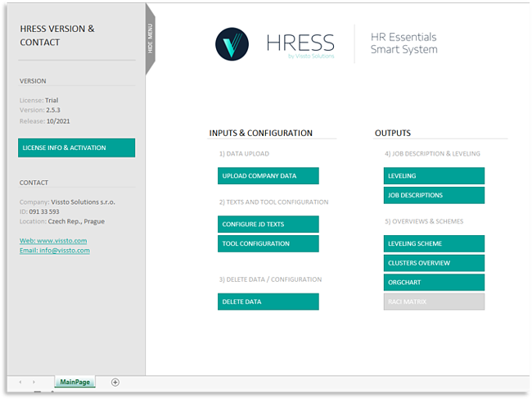Viewport: 532px width, 399px height.
Task: Visit the www.vissto.com web link
Action: pos(53,241)
